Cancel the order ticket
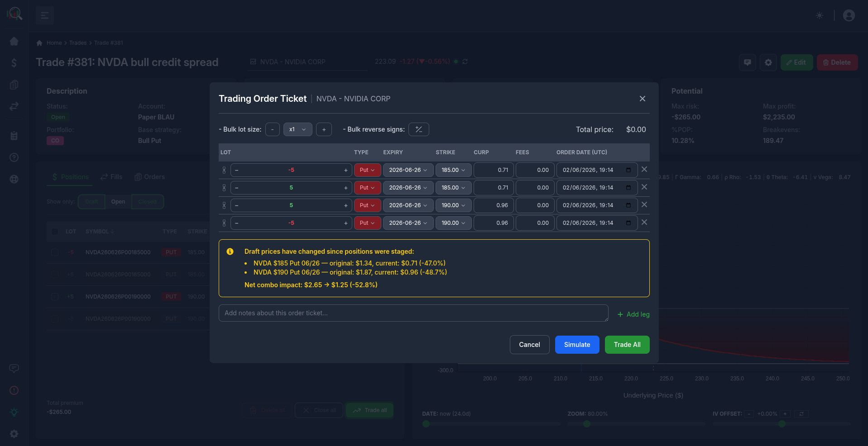 click(529, 345)
